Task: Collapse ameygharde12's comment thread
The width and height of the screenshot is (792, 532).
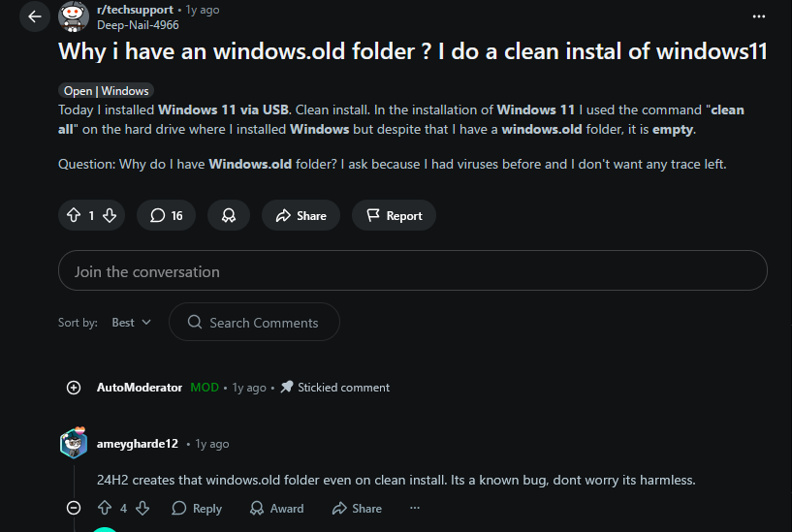Action: tap(74, 508)
